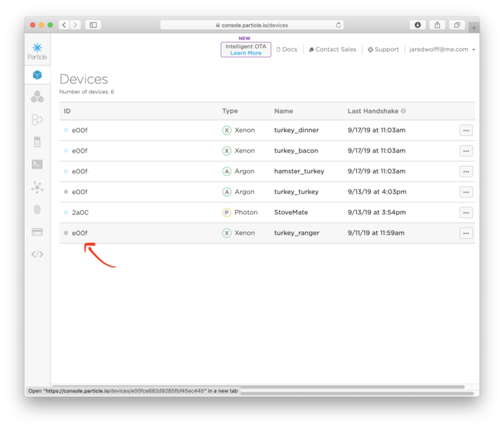Select the turkey_dinner device name
Image resolution: width=504 pixels, height=429 pixels.
click(x=296, y=131)
